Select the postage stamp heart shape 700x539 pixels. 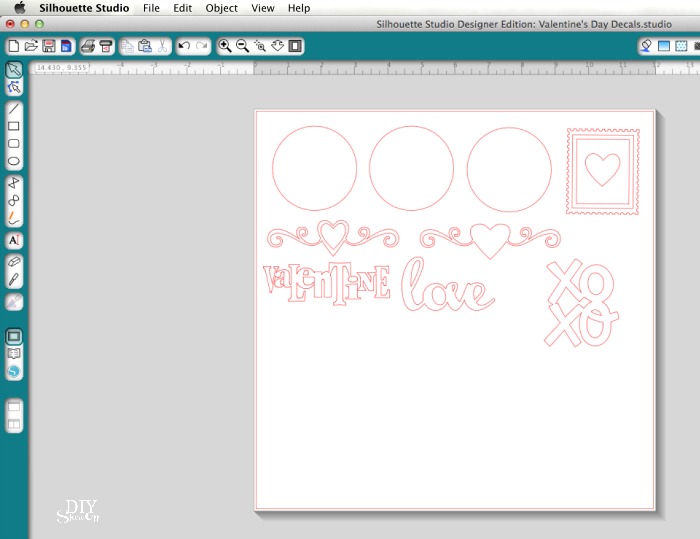(x=600, y=171)
